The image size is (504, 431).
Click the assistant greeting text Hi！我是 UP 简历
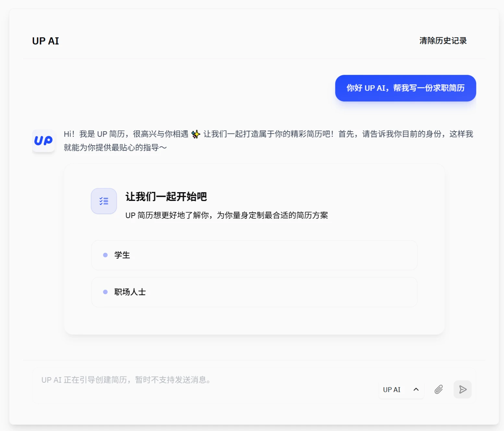(268, 141)
